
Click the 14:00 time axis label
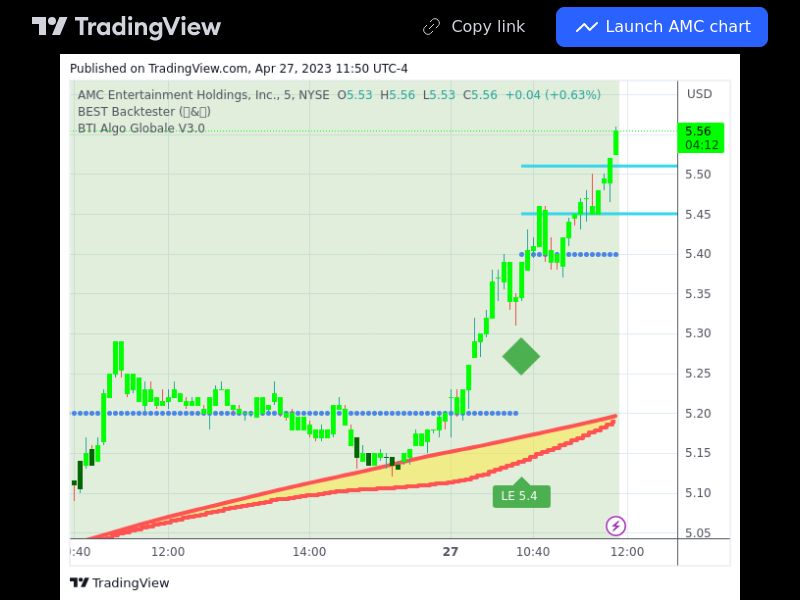coord(309,552)
